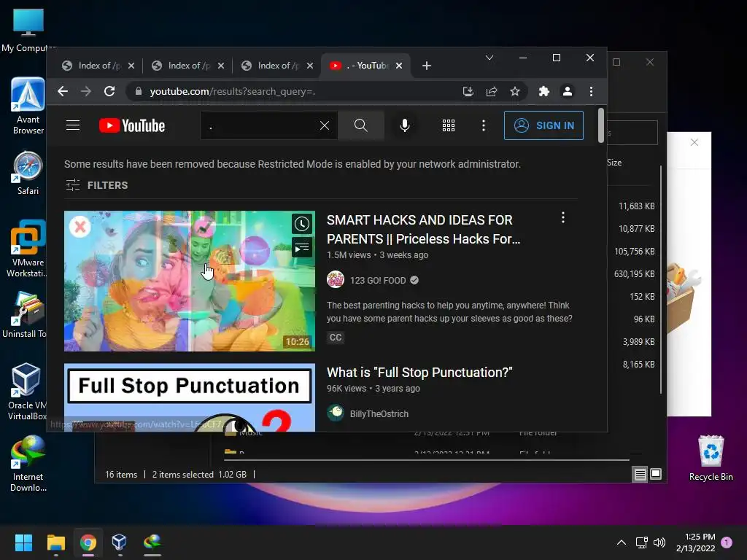Open File Explorer from the taskbar

pos(55,542)
